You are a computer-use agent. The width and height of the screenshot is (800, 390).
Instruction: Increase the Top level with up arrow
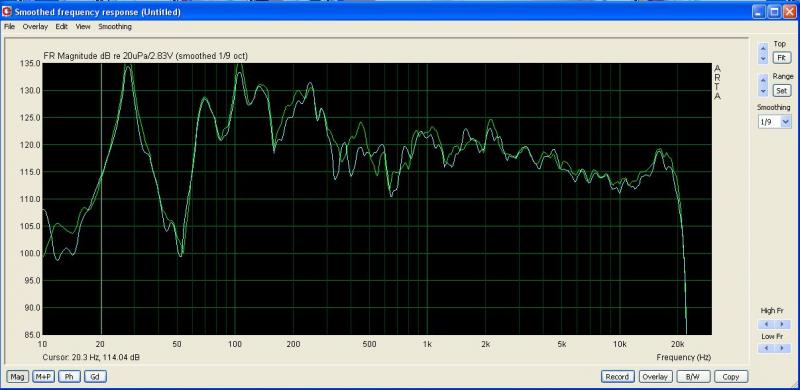click(763, 48)
